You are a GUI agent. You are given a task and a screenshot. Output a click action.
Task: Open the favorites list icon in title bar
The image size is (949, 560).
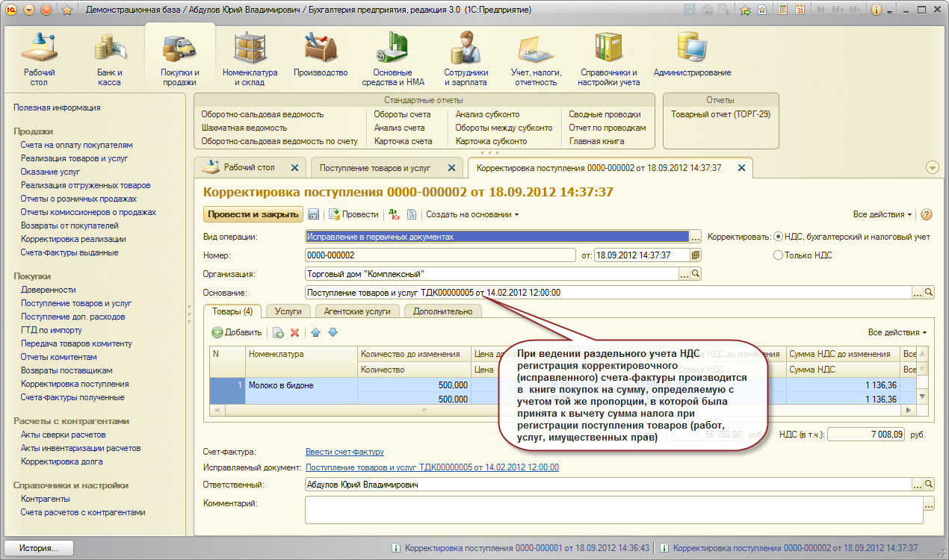click(x=761, y=10)
